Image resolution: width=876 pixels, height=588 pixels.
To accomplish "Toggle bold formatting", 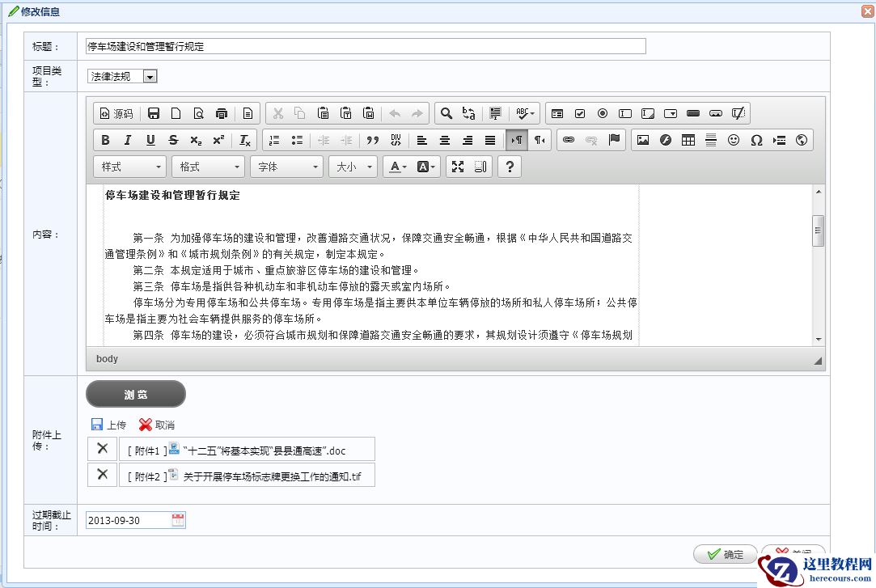I will [105, 140].
